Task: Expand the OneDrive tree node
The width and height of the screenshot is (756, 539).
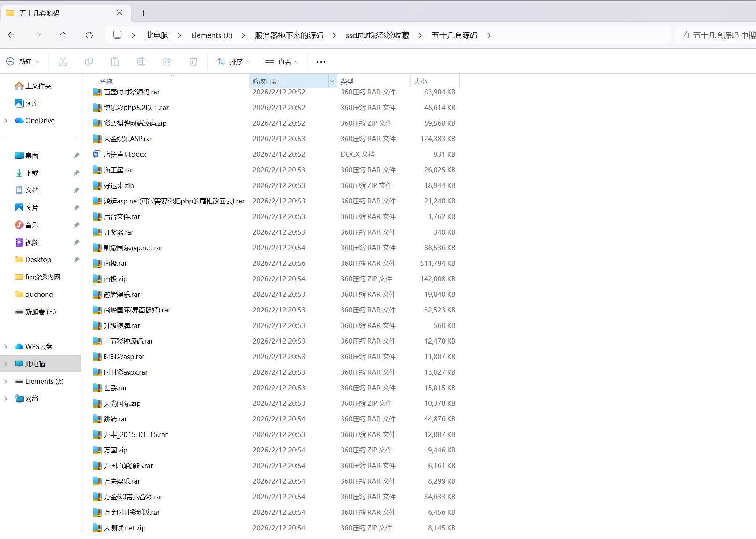Action: [6, 121]
